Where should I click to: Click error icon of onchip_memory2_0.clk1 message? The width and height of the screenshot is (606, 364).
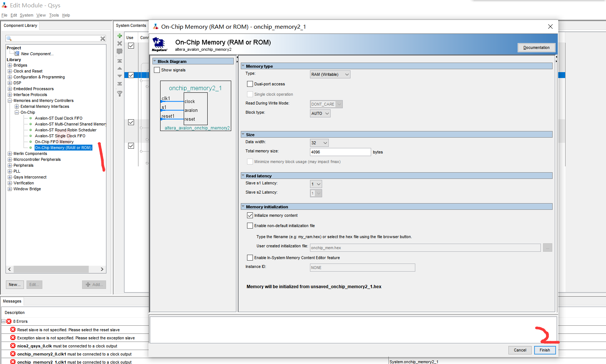(13, 354)
